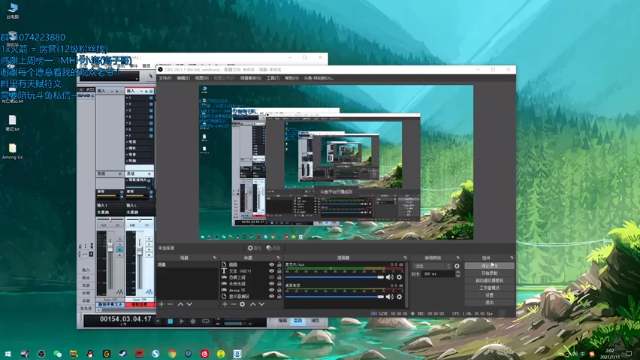This screenshot has width=640, height=360.
Task: Open Steam from the taskbar
Action: tap(123, 354)
